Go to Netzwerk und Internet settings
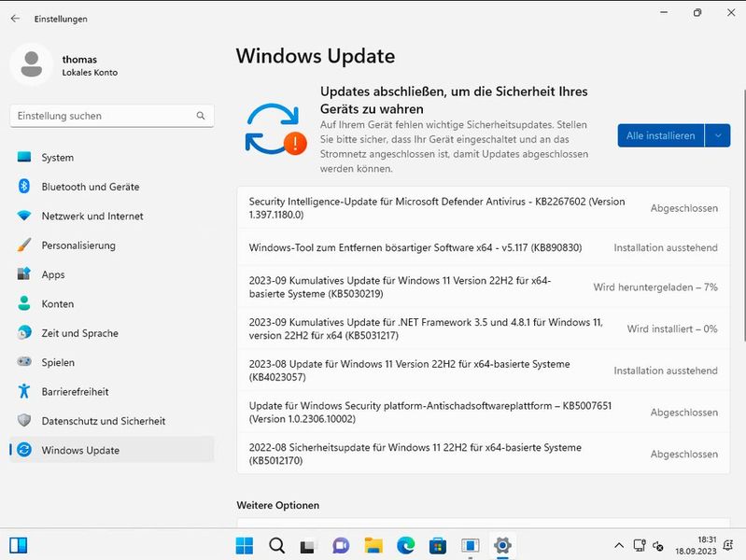Image resolution: width=746 pixels, height=560 pixels. pyautogui.click(x=112, y=216)
